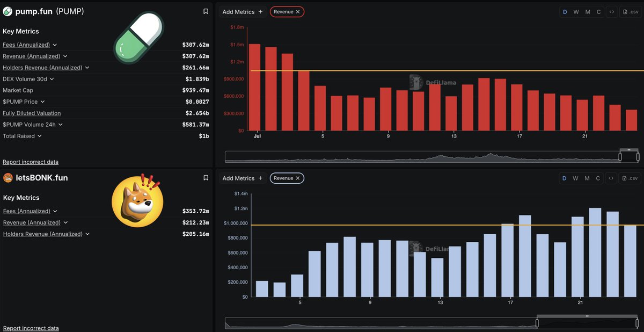
Task: Select cumulative (C) view on pump.fun chart
Action: 599,12
